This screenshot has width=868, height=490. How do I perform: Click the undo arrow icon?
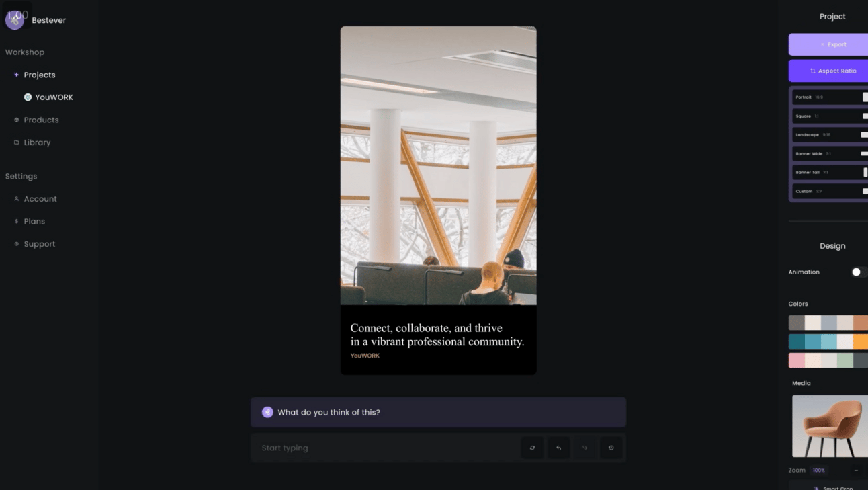pyautogui.click(x=558, y=448)
